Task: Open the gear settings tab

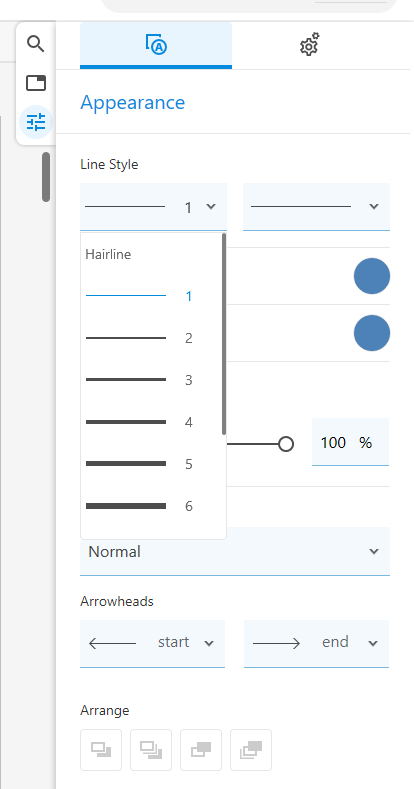Action: (309, 45)
